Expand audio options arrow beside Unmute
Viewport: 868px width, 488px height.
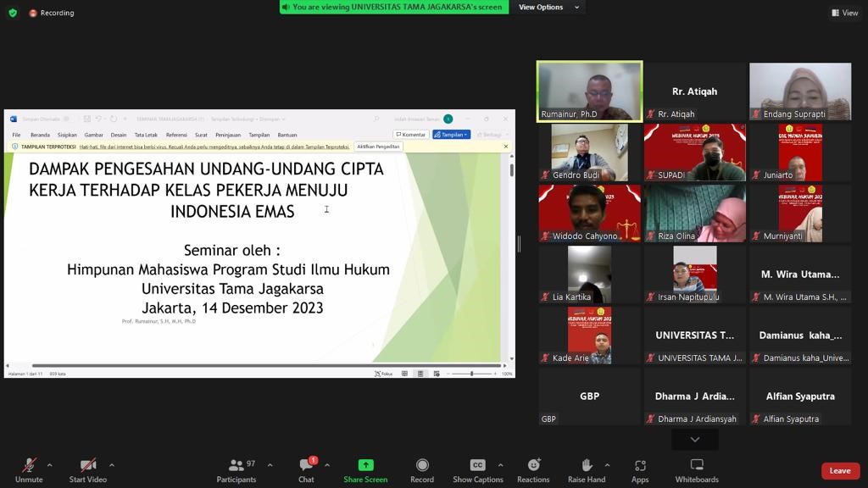click(x=49, y=464)
